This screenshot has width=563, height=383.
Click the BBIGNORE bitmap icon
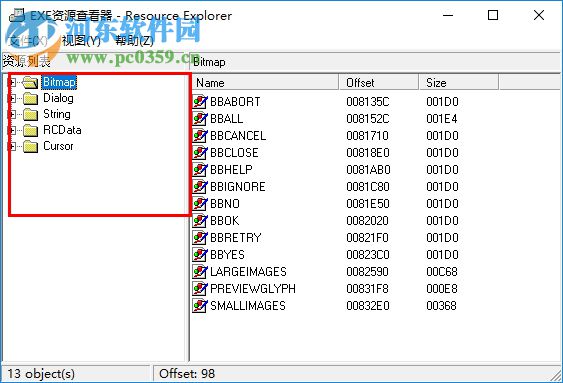pos(200,187)
